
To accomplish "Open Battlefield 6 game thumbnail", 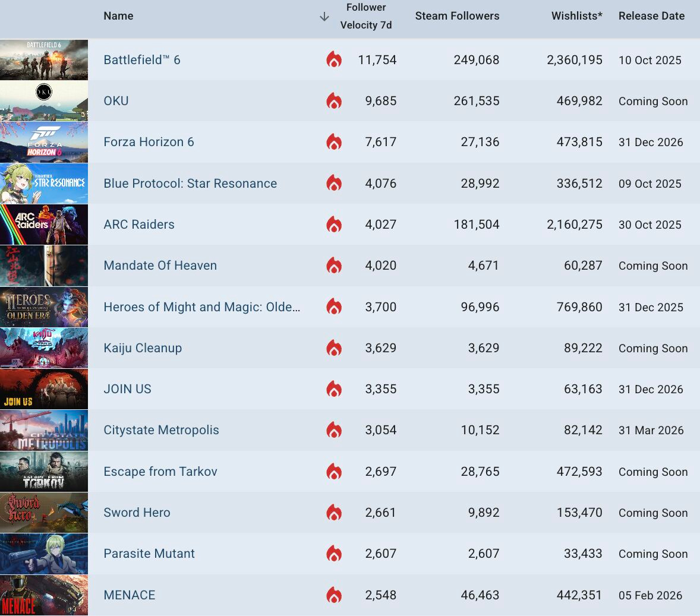I will [x=44, y=60].
